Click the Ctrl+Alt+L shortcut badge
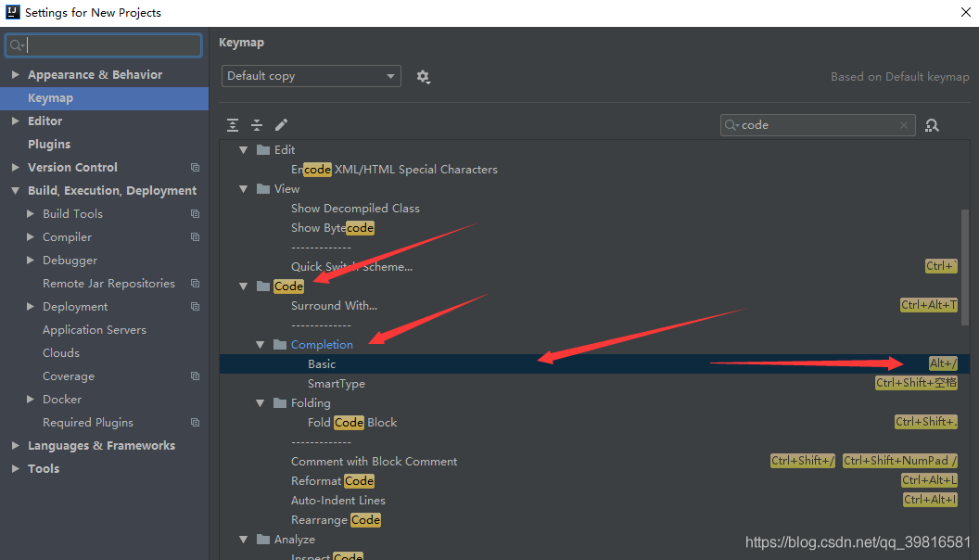Screen dimensions: 979x560 click(x=929, y=480)
